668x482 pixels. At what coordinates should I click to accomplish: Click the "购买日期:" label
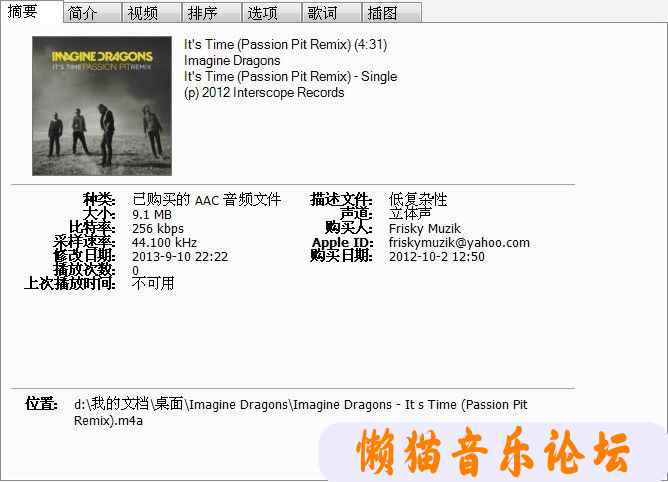(342, 256)
